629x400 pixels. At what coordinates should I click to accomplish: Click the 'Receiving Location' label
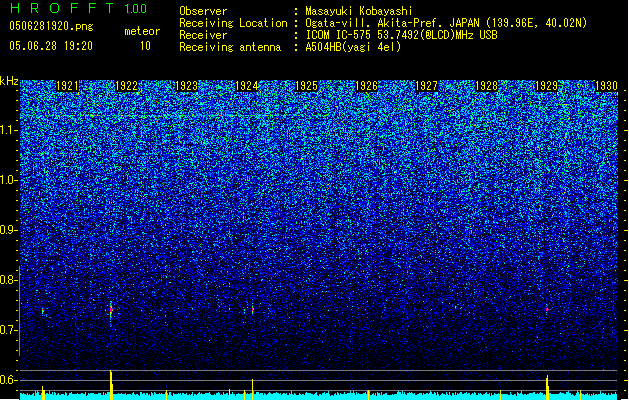pyautogui.click(x=233, y=23)
